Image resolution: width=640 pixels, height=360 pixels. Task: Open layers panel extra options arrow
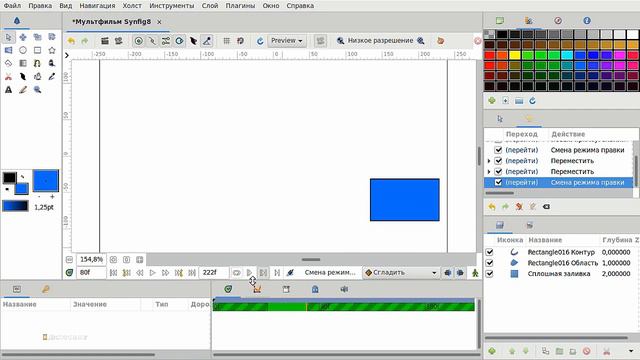[x=631, y=351]
